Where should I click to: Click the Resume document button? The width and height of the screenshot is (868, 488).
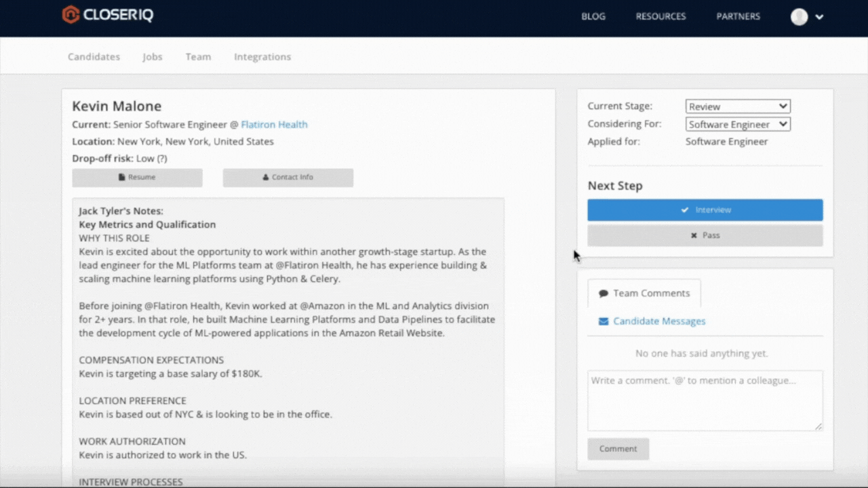point(137,178)
